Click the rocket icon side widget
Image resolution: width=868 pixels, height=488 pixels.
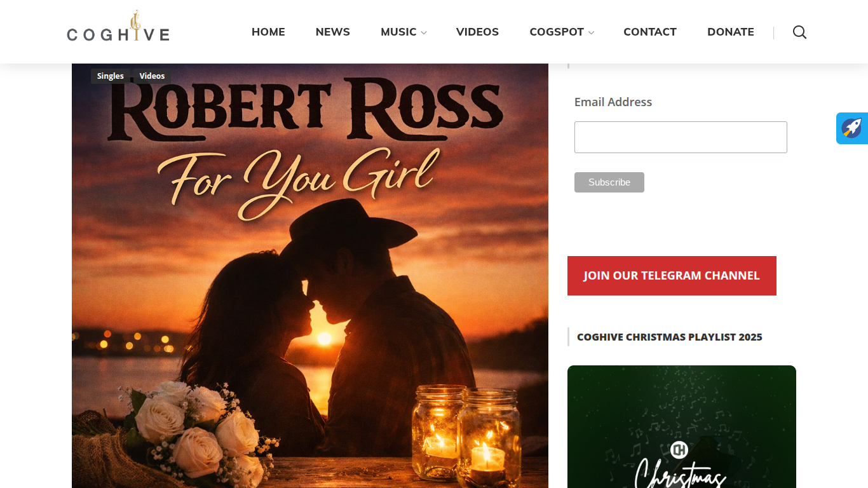click(x=852, y=128)
